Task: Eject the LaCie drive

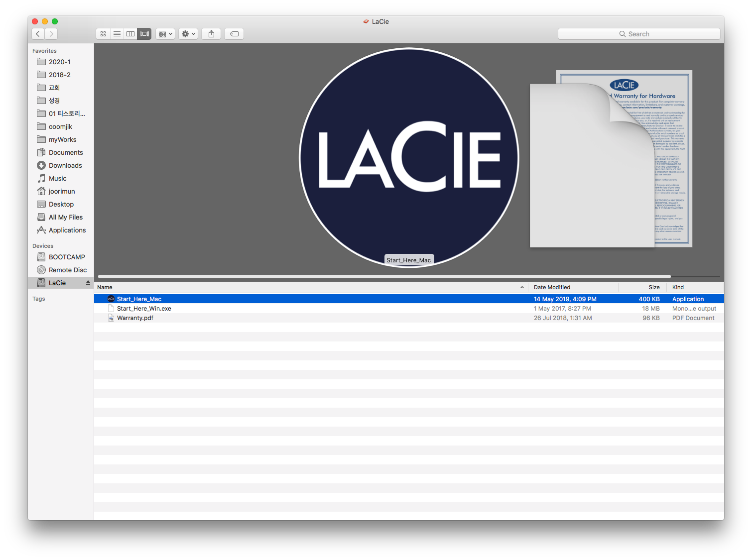Action: (88, 283)
